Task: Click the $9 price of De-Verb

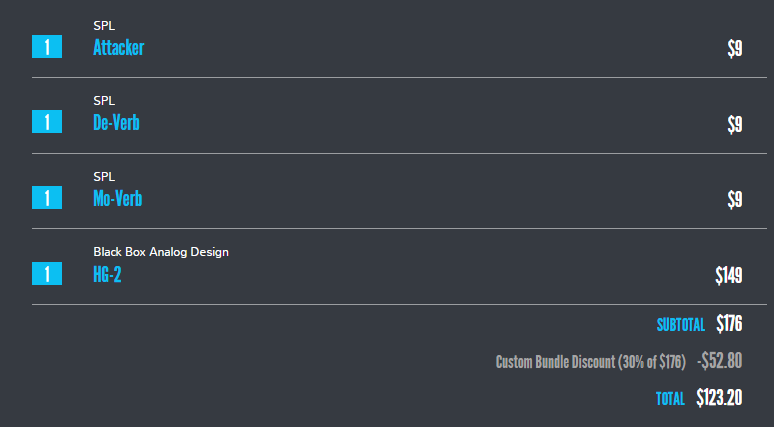Action: [x=735, y=124]
